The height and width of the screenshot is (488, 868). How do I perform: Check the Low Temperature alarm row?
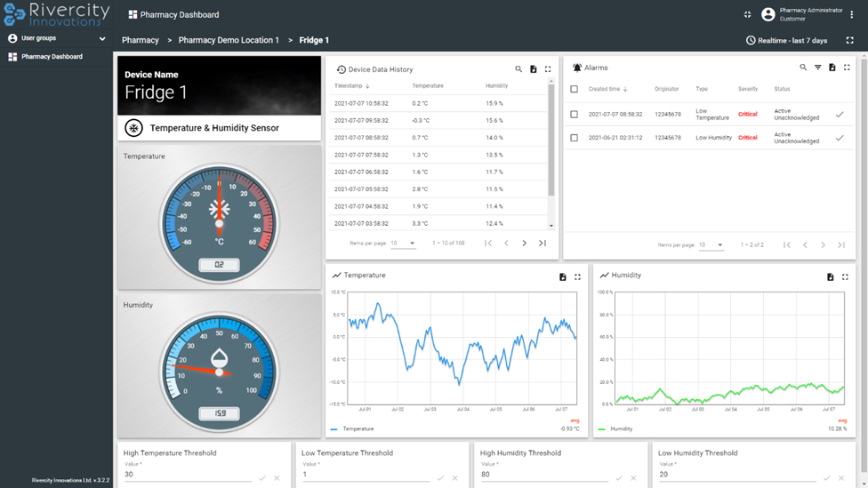[574, 114]
